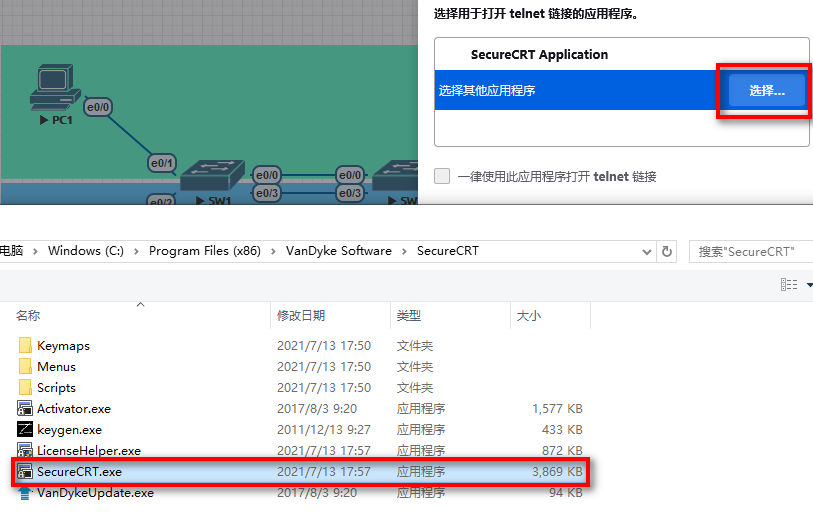Select the keygen.exe file name
The image size is (813, 530).
[69, 430]
